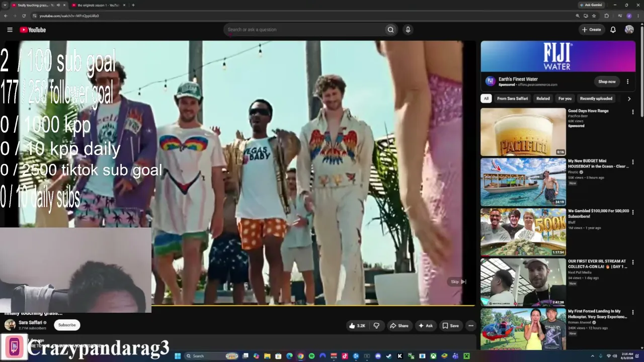Go to YouTube home via the logo
644x362 pixels.
click(x=33, y=30)
